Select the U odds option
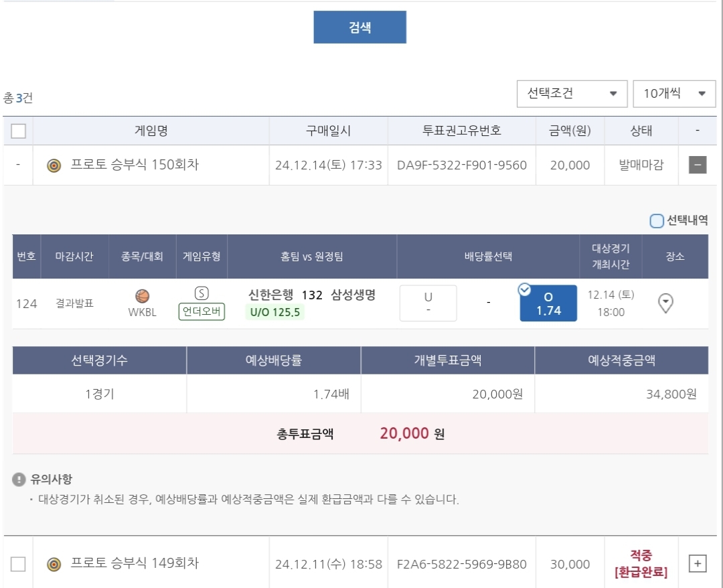Image resolution: width=723 pixels, height=588 pixels. (x=428, y=303)
